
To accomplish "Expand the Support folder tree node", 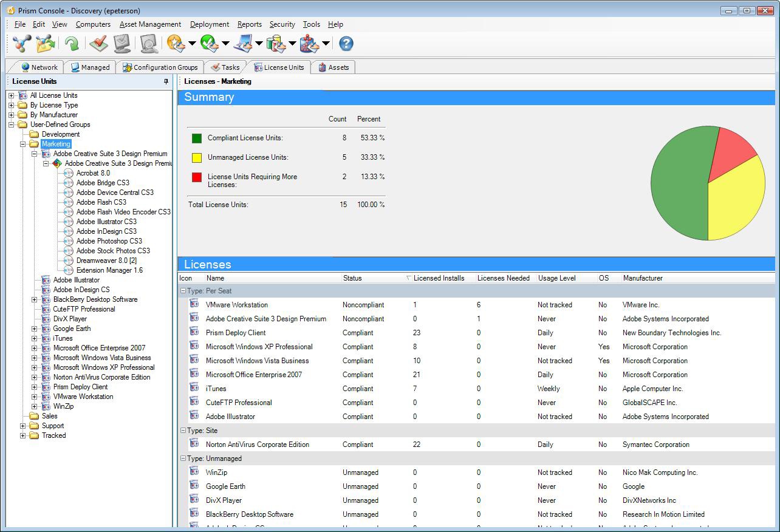I will click(22, 426).
